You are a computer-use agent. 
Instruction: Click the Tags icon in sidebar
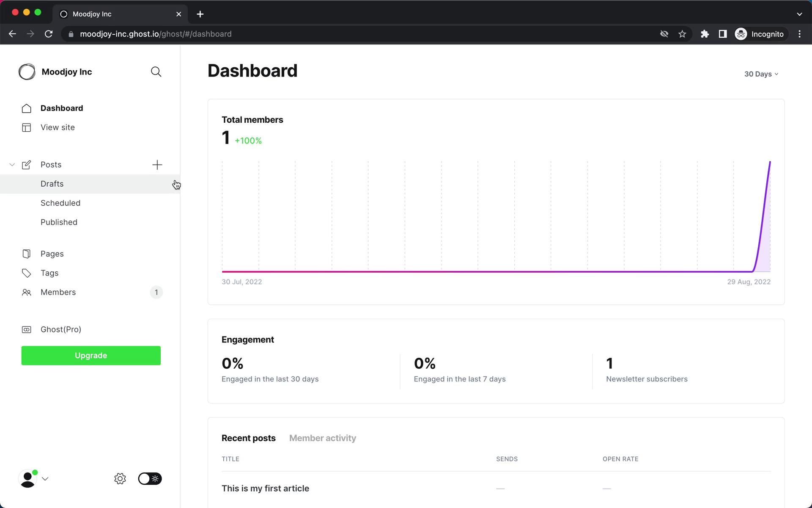click(x=26, y=273)
